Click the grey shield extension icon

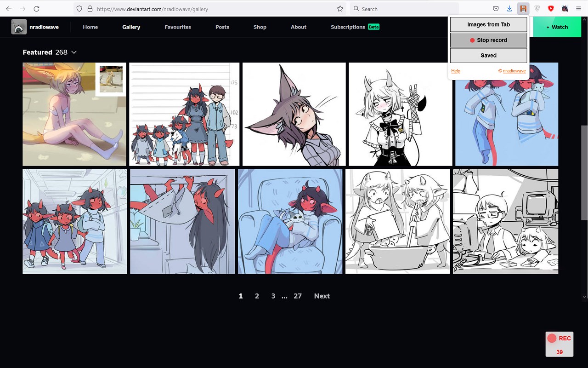click(x=537, y=9)
